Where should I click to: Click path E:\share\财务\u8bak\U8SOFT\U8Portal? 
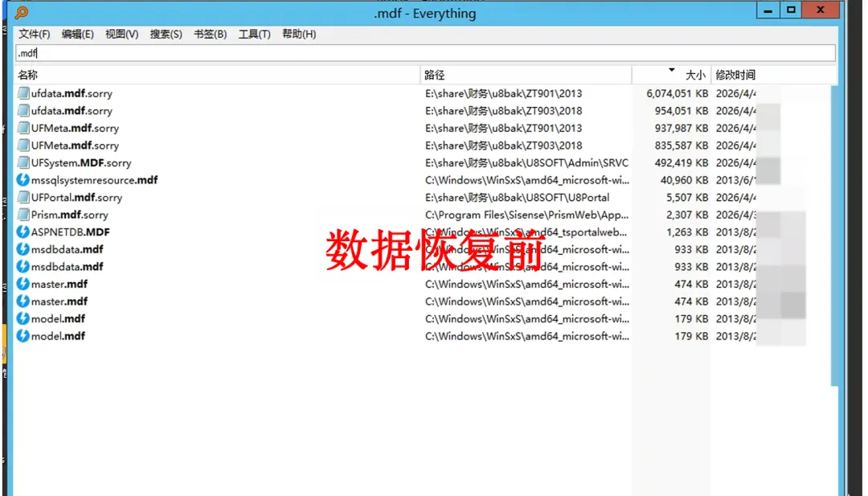click(x=517, y=197)
